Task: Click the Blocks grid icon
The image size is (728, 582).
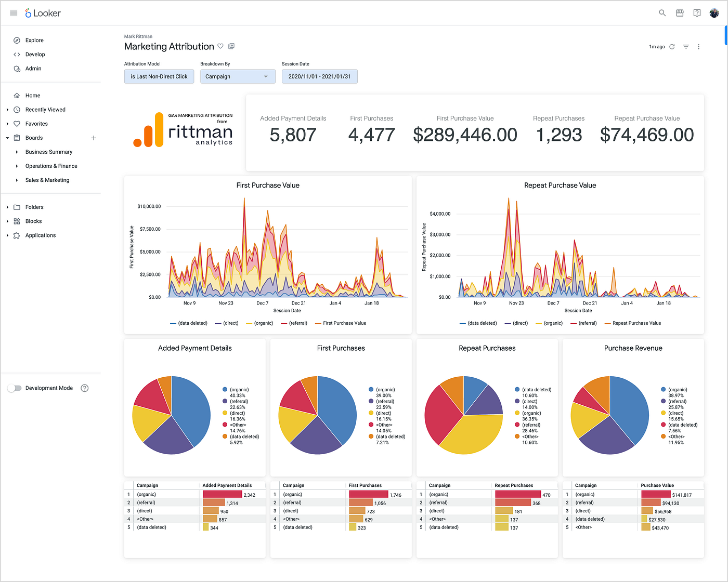Action: pyautogui.click(x=17, y=221)
